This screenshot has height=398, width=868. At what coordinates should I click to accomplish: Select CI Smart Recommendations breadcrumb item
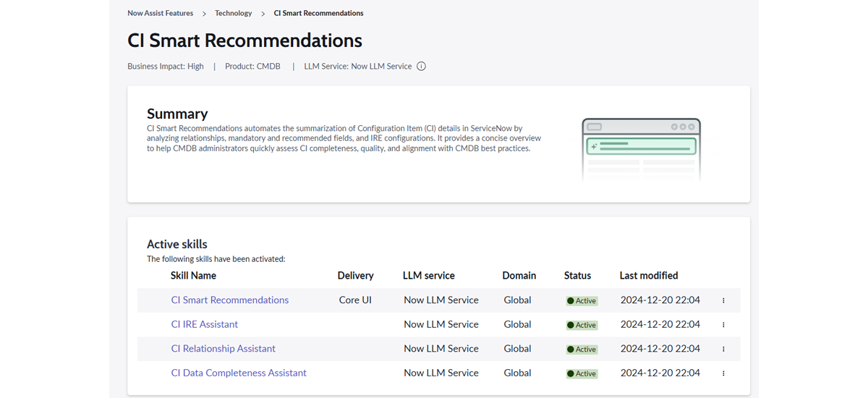[x=318, y=13]
